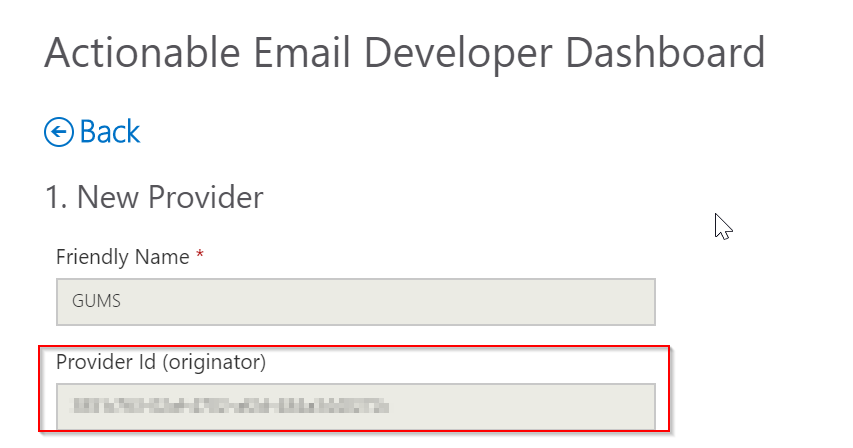The image size is (853, 448).
Task: Go back using the Back link text
Action: [x=110, y=132]
